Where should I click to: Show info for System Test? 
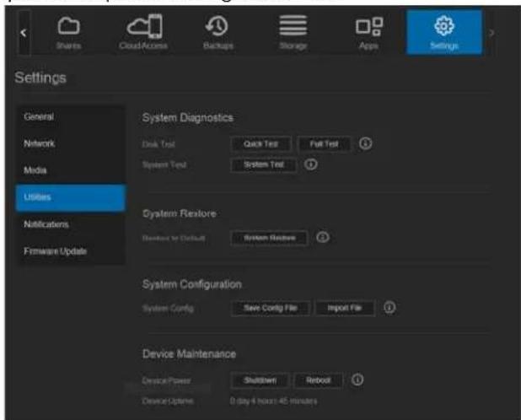point(311,164)
